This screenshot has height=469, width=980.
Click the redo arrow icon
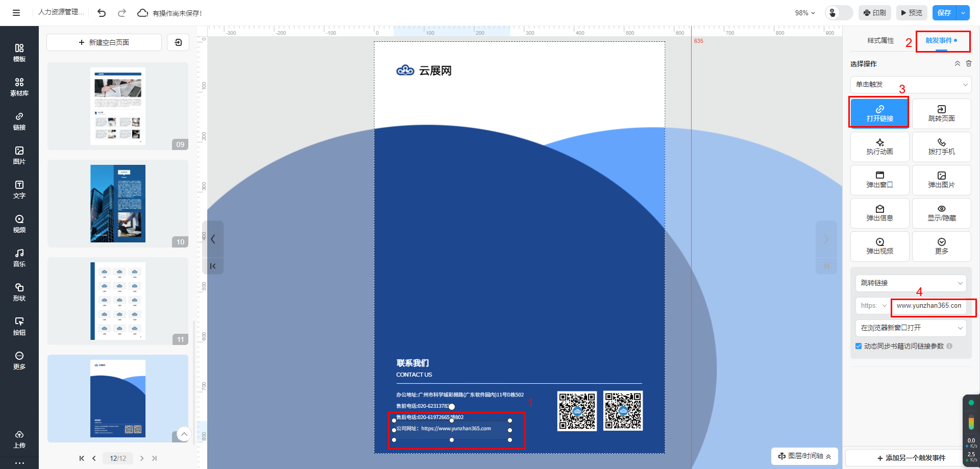[x=122, y=13]
